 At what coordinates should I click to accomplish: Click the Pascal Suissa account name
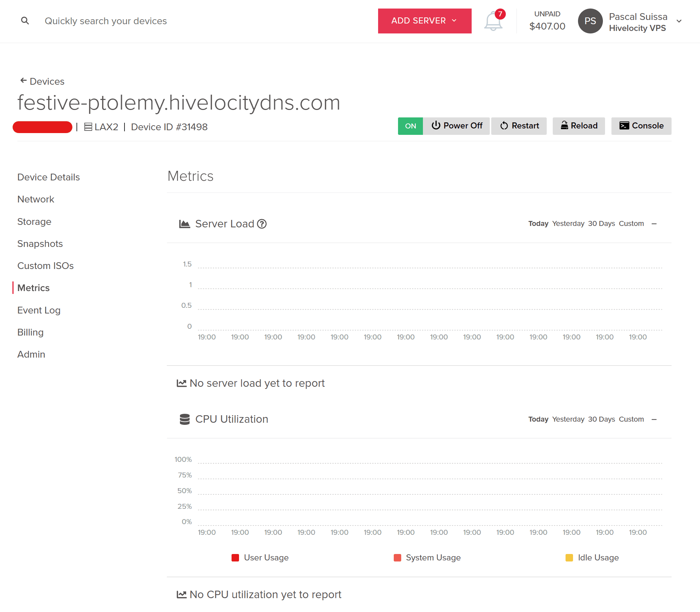638,16
